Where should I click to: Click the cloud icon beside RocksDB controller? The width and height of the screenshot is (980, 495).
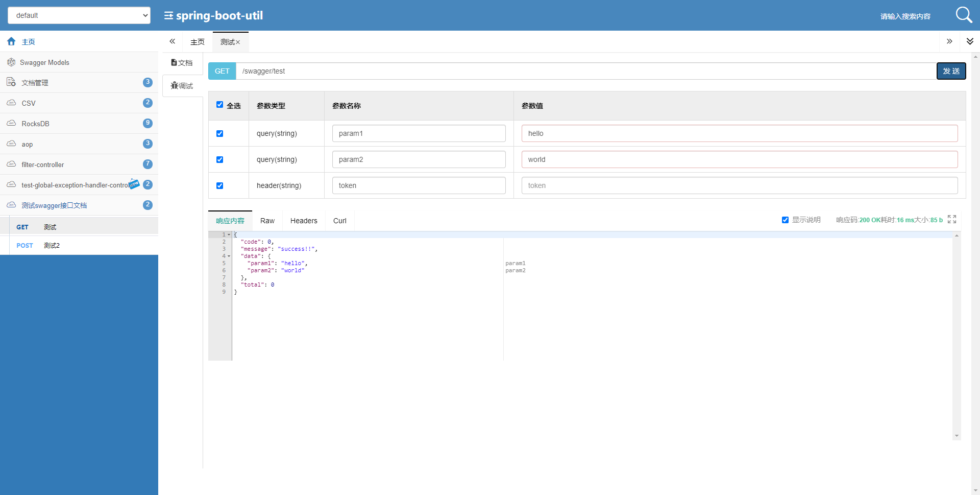11,123
